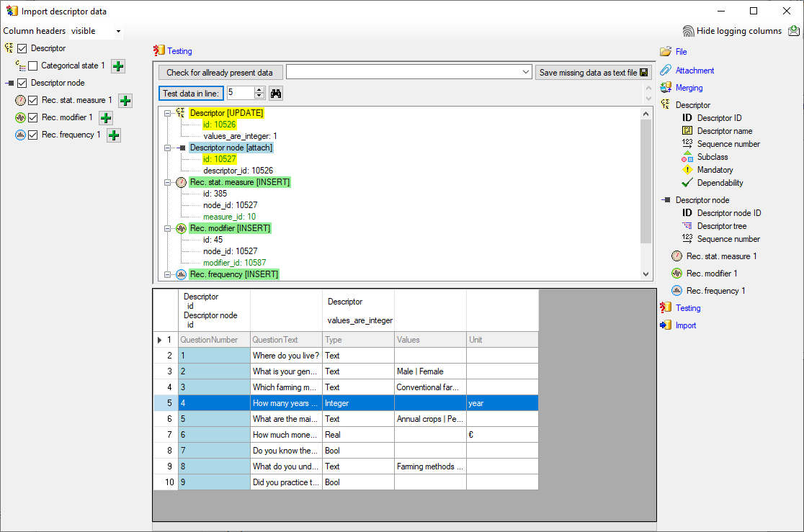Viewport: 804px width, 532px height.
Task: Add another Rec. stat. measure with green plus
Action: (125, 101)
